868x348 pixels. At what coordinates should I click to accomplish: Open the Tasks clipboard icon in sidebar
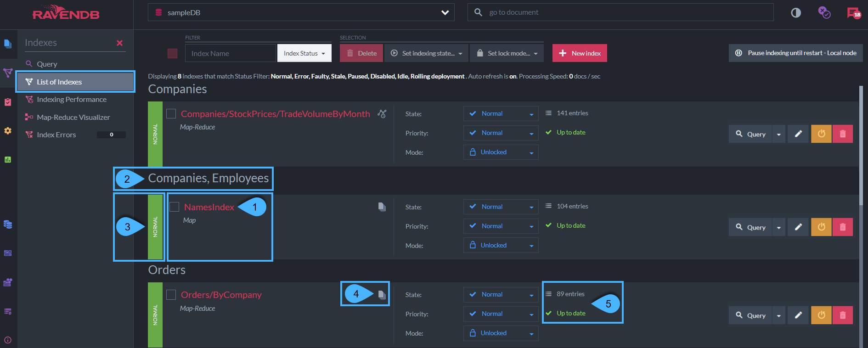(x=8, y=102)
